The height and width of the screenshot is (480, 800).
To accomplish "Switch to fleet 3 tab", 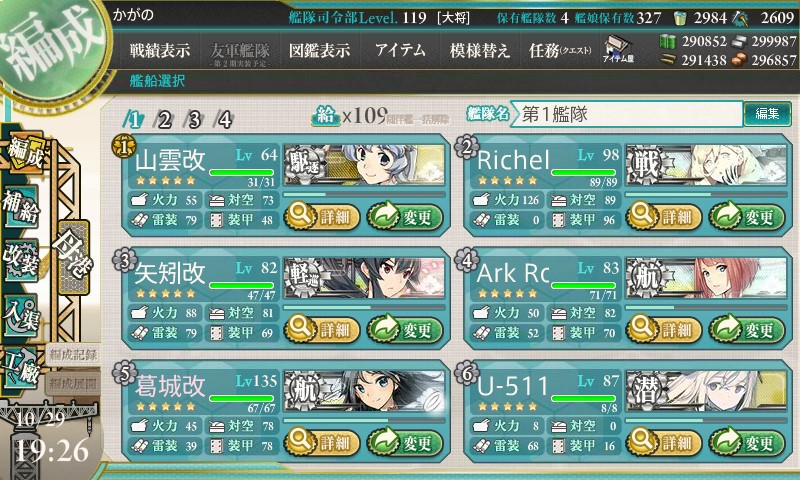I will 194,120.
